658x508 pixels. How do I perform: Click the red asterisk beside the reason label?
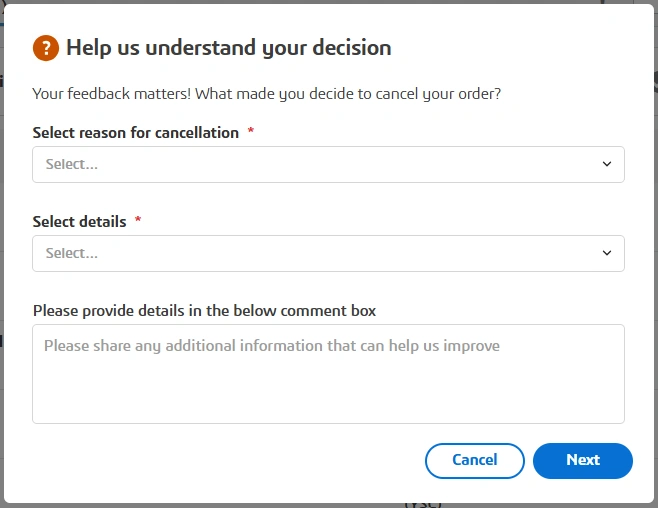click(x=251, y=132)
